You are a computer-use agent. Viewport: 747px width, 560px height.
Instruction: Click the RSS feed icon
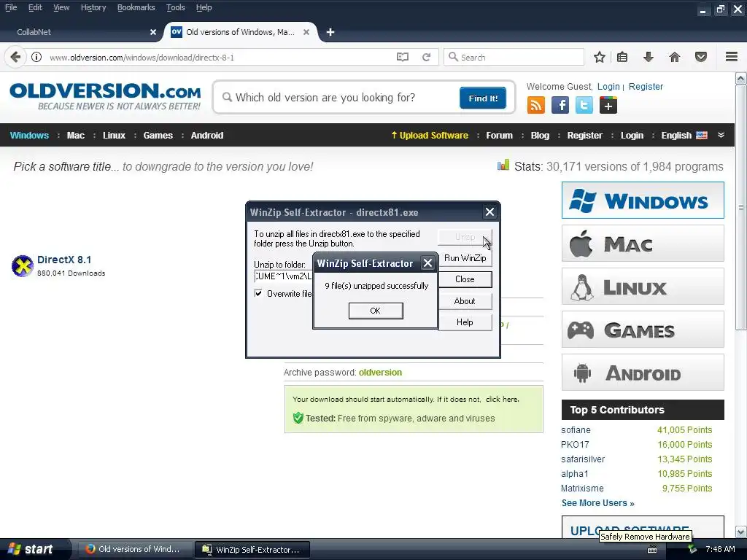click(536, 105)
